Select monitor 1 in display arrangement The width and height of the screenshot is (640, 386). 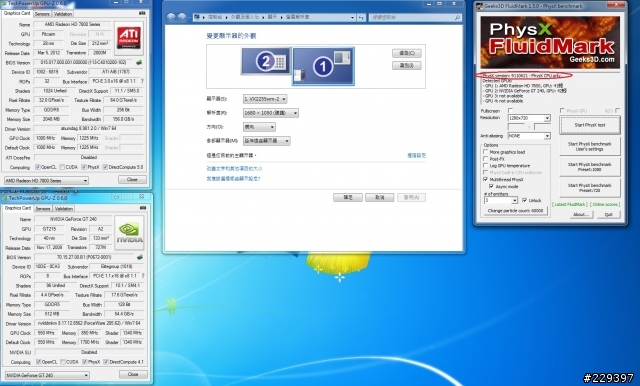click(323, 66)
